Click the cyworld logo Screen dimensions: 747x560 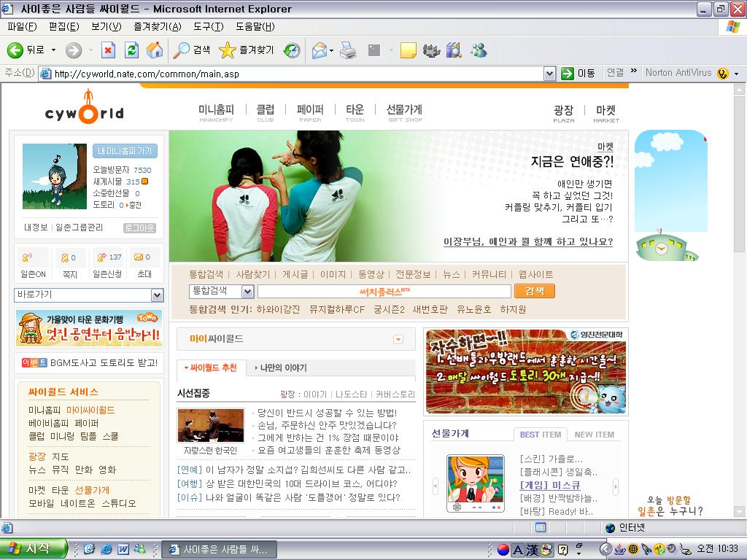point(85,108)
